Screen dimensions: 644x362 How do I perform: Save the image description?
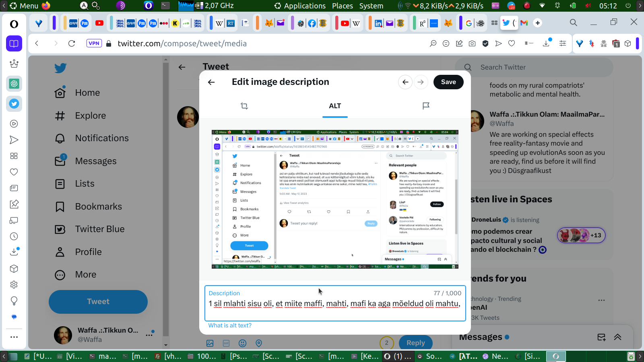coord(448,82)
